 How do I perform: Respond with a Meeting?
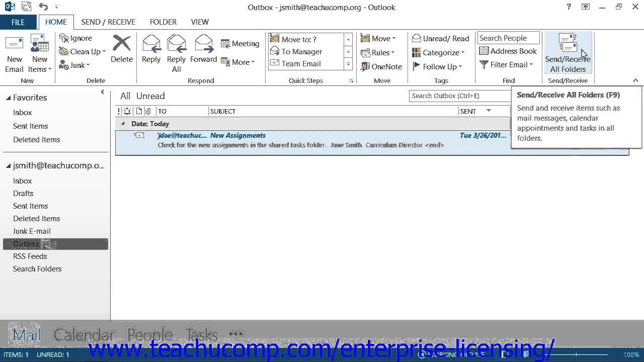pos(240,44)
